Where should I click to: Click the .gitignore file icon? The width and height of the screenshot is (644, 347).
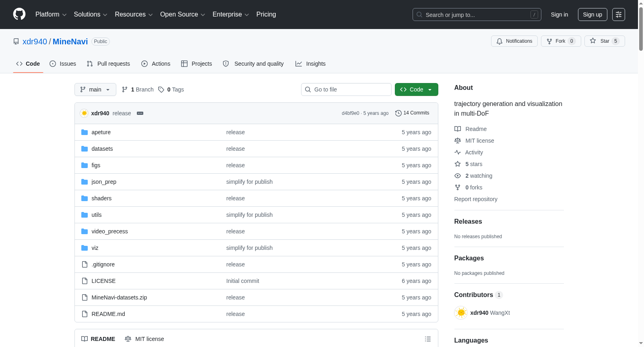85,264
